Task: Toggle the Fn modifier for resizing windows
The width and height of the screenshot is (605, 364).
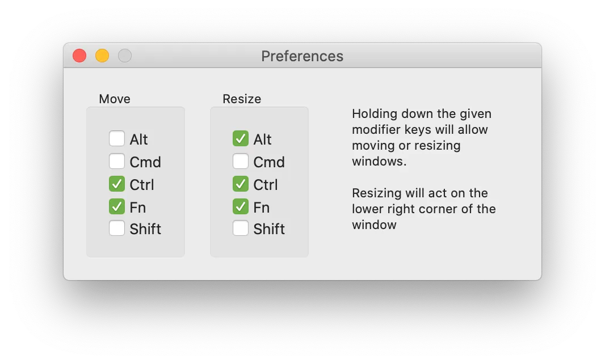Action: click(x=240, y=206)
